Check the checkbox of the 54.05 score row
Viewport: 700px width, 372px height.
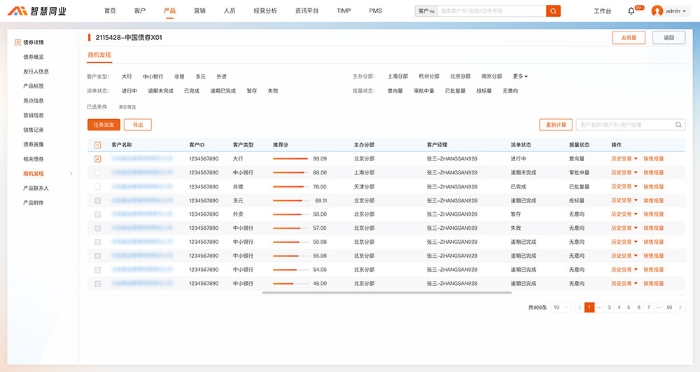(98, 270)
